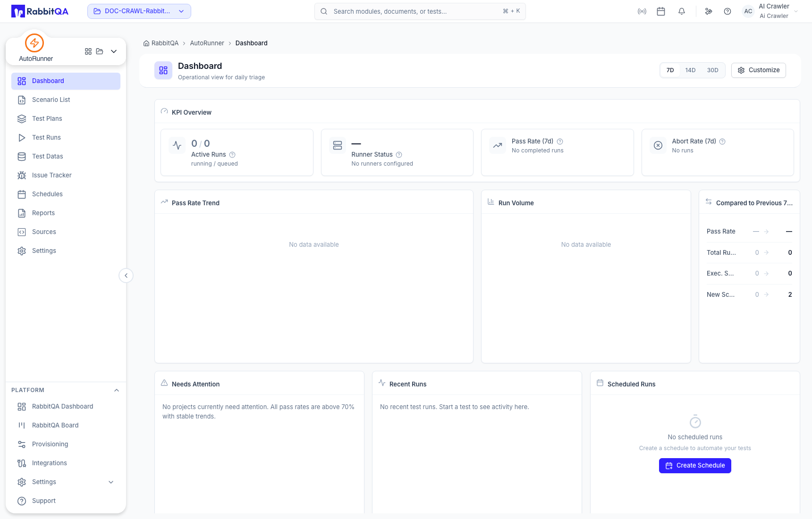Focus the search modules input field

click(420, 11)
